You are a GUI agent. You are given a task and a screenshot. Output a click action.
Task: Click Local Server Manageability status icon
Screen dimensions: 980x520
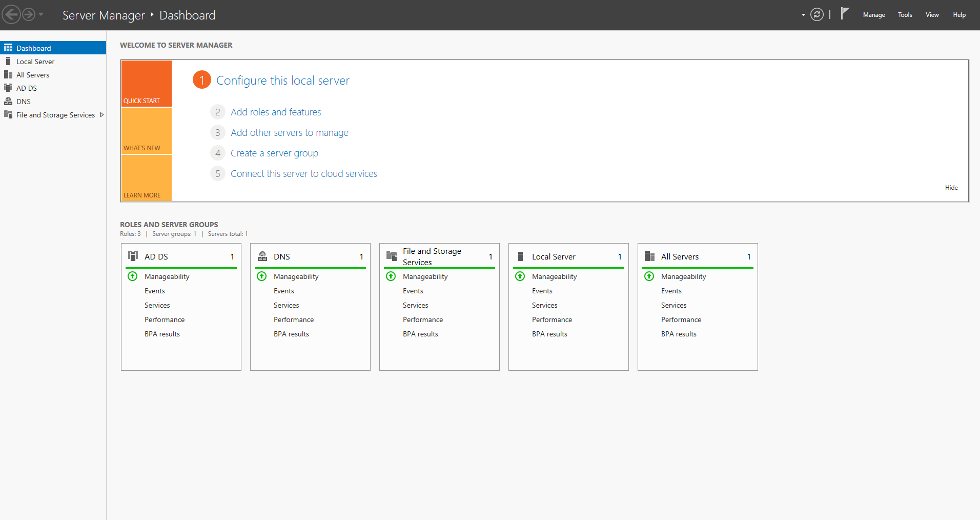[x=520, y=276]
